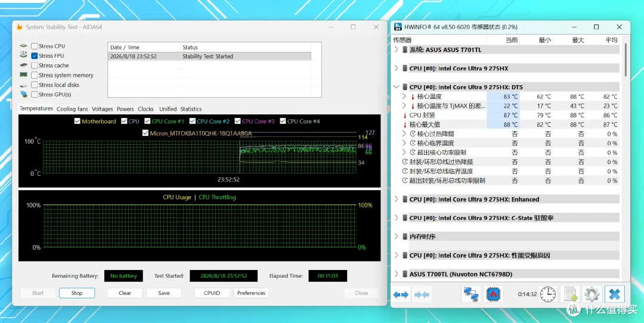Uncheck the Stress FPU checkbox
The width and height of the screenshot is (644, 323).
click(x=35, y=55)
